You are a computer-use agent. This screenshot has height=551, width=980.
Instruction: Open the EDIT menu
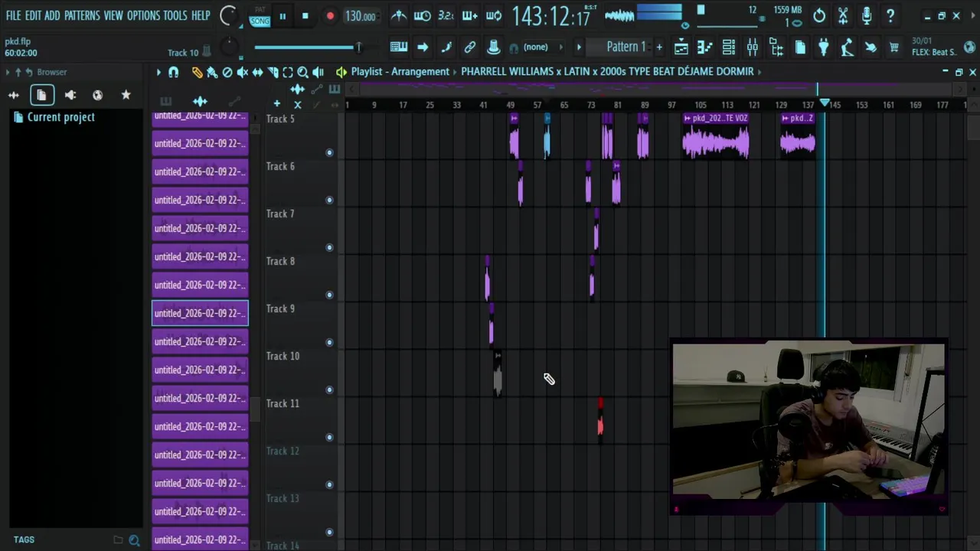pos(33,15)
